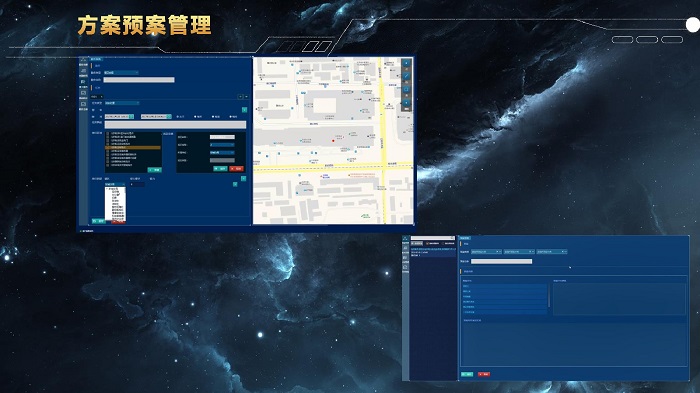Switch to the first tab in the lower-left list panel
The height and width of the screenshot is (393, 700).
(x=417, y=243)
